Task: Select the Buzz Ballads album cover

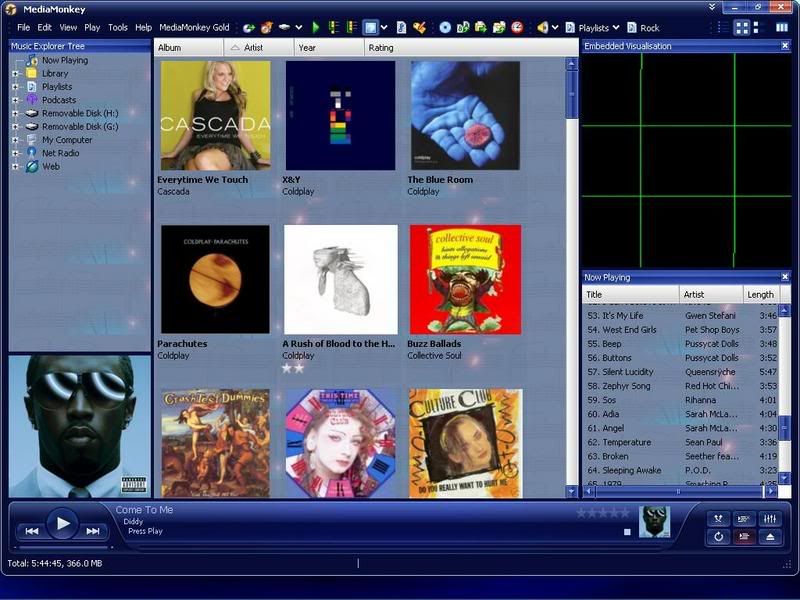Action: pos(465,280)
